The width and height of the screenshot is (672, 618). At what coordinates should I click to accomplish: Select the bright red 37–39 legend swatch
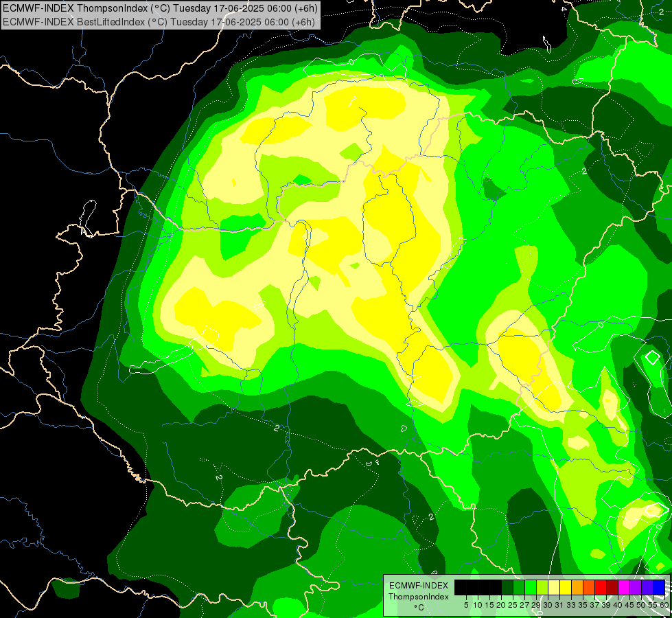click(601, 587)
